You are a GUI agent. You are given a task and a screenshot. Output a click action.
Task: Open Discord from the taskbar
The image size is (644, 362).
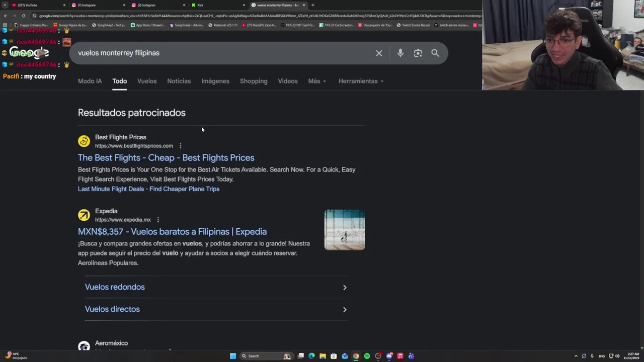389,356
